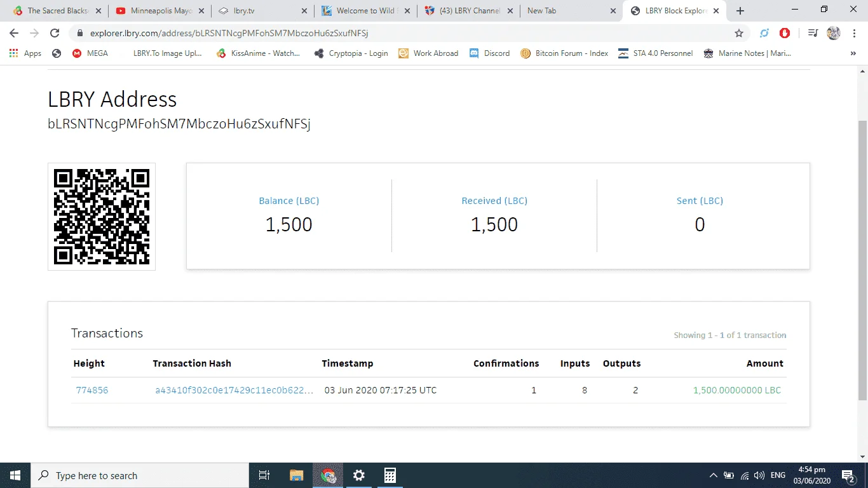The width and height of the screenshot is (868, 488).
Task: Open the media control icon in toolbar
Action: [813, 34]
